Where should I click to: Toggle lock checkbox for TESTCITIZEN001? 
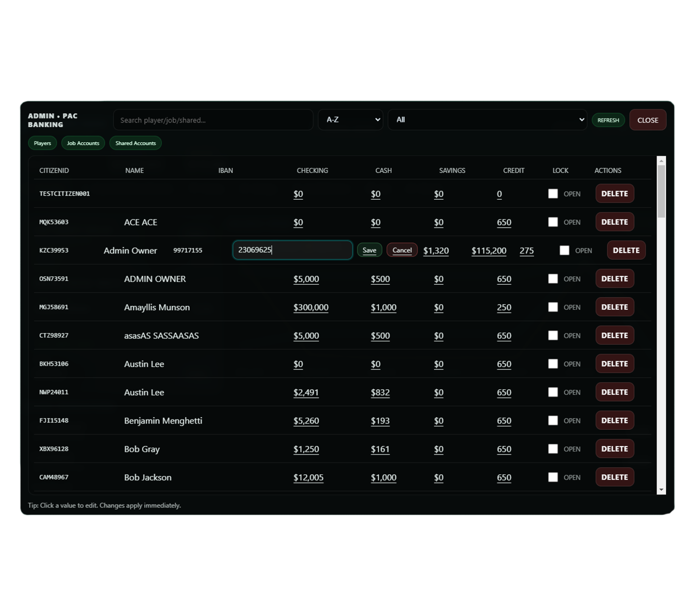553,193
